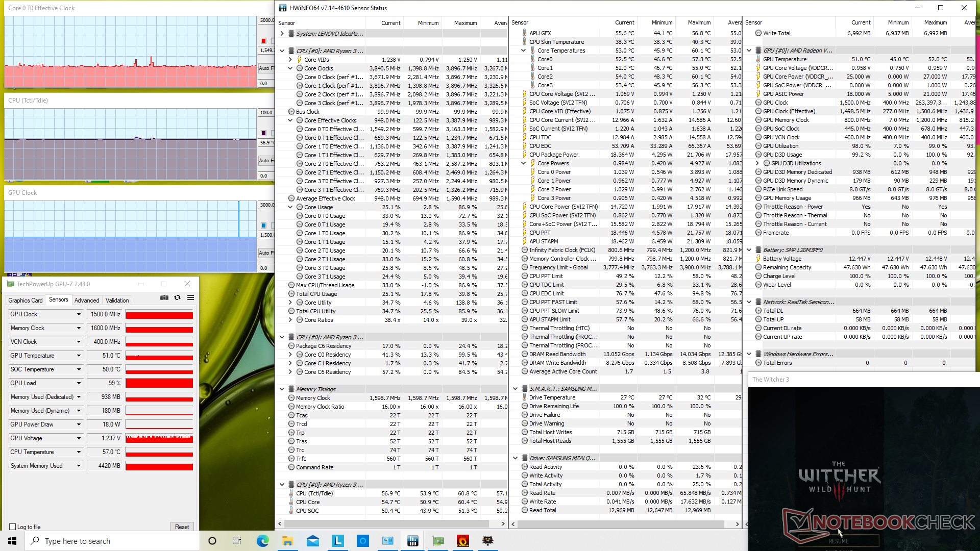Expand the System: LENOVO IdeaPad node

[x=282, y=34]
